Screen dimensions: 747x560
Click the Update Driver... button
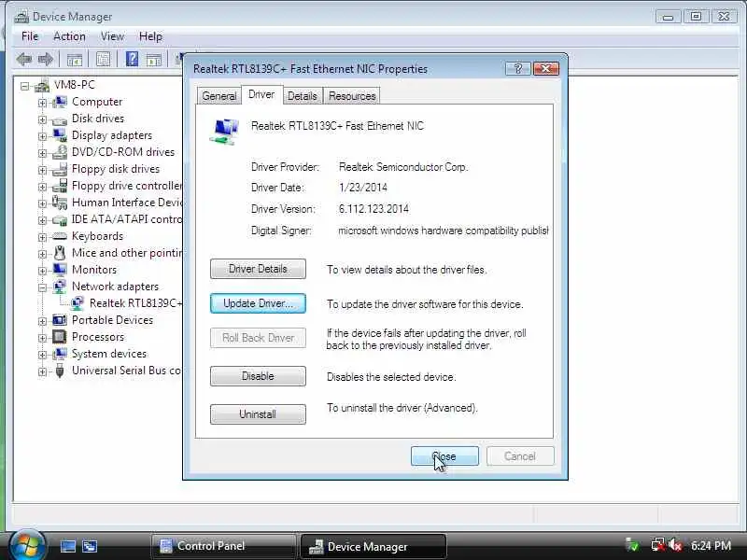258,303
